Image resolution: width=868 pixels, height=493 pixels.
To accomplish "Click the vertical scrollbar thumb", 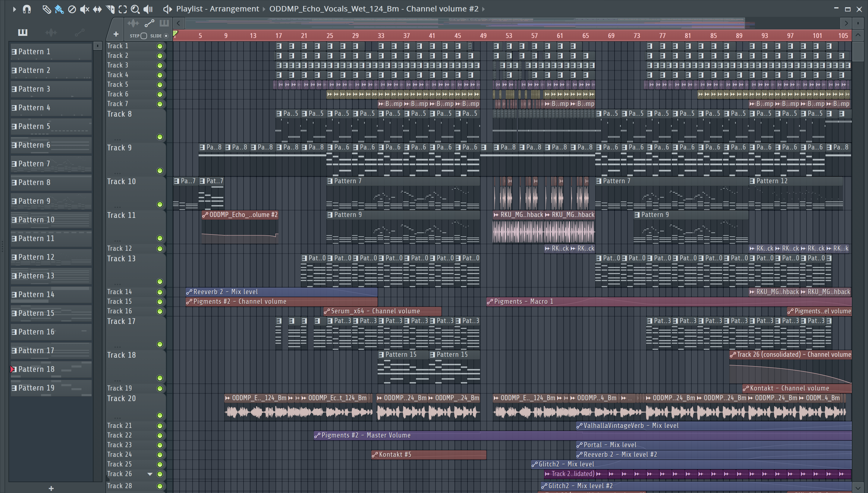I will (x=858, y=51).
